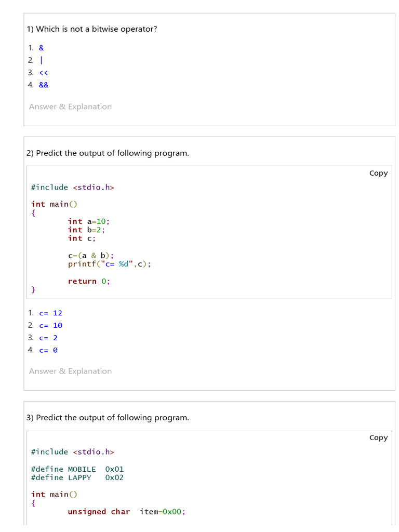Show Answer & Explanation for question 2

pos(70,371)
